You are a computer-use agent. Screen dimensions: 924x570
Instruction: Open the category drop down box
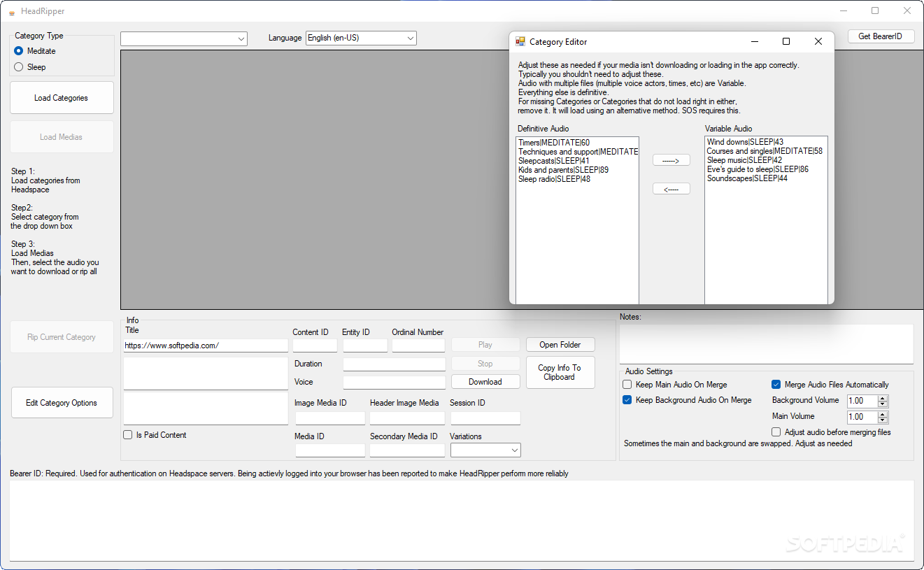184,38
